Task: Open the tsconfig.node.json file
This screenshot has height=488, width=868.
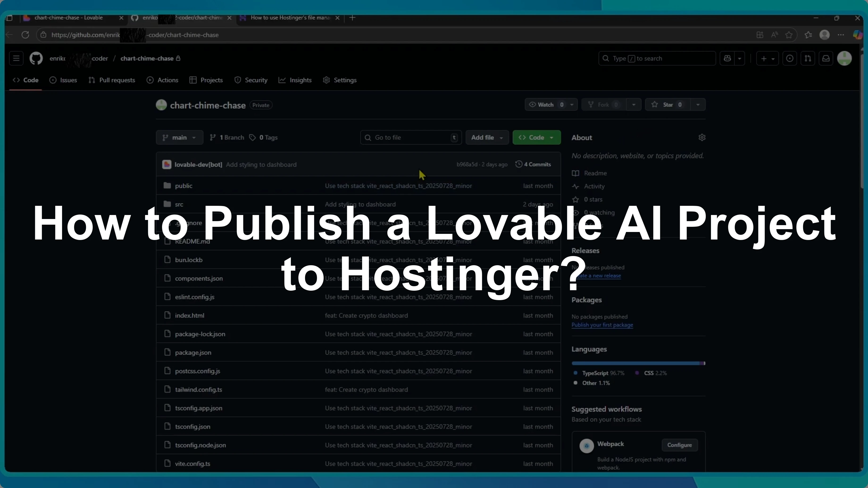Action: tap(200, 445)
